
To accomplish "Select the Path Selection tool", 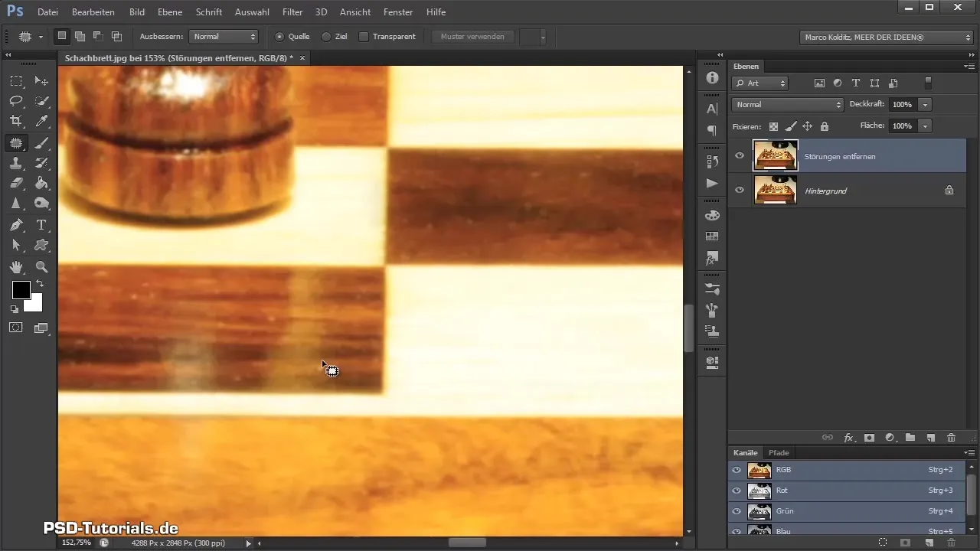I will [x=16, y=246].
